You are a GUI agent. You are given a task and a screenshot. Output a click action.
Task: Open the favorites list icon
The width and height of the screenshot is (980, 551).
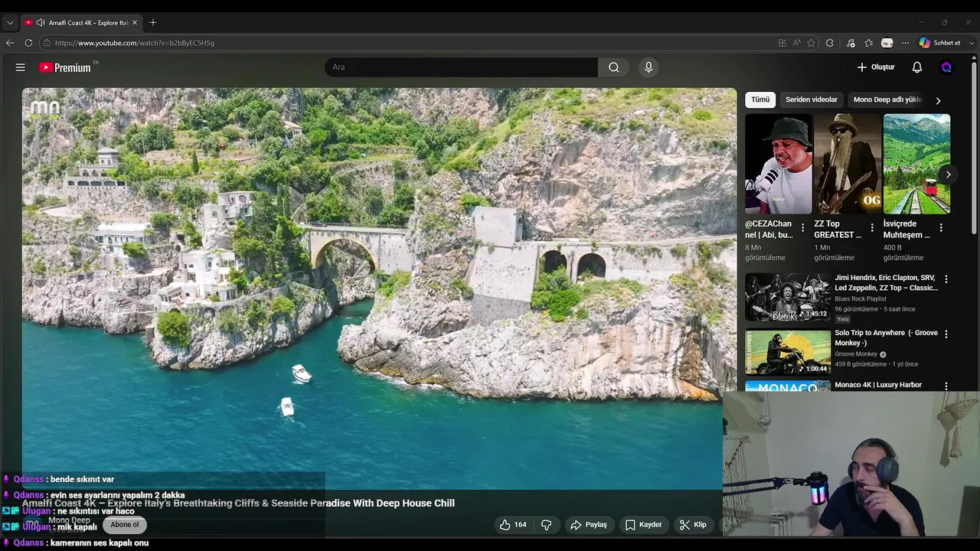(x=868, y=43)
